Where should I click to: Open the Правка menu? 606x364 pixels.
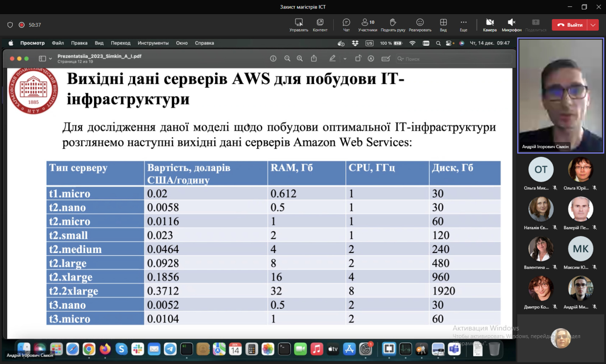point(79,43)
